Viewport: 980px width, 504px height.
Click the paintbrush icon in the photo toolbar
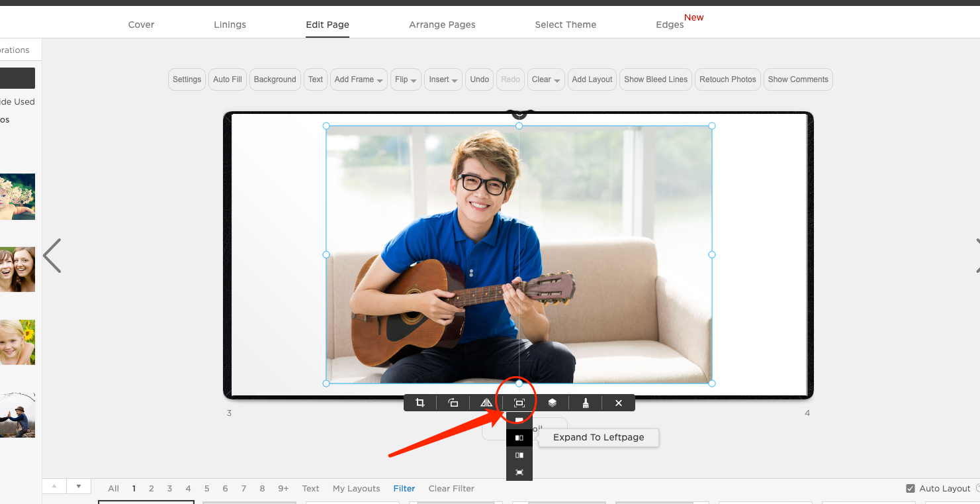click(586, 403)
